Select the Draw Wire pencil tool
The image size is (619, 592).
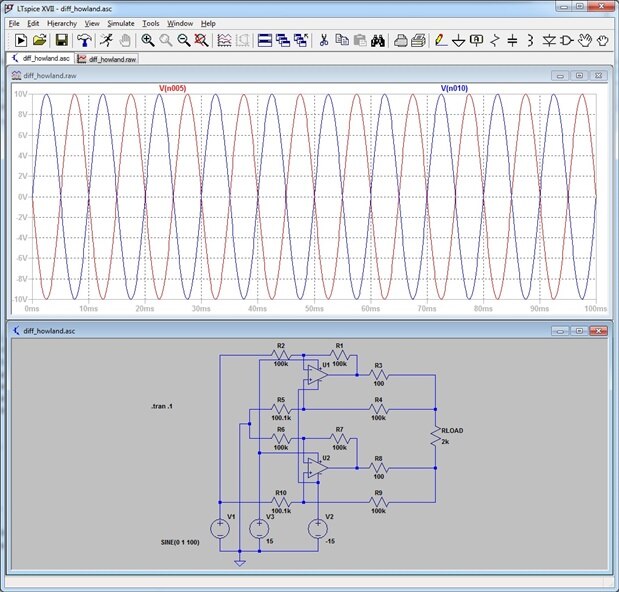[x=440, y=40]
